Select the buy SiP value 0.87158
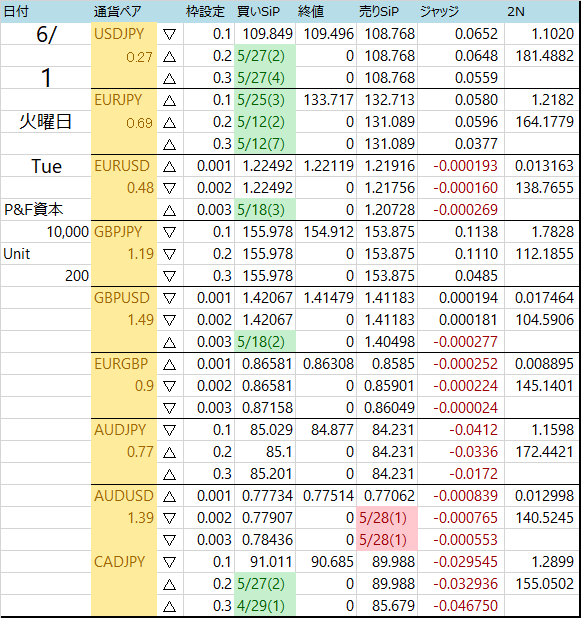Viewport: 581px width, 618px height. pyautogui.click(x=265, y=408)
